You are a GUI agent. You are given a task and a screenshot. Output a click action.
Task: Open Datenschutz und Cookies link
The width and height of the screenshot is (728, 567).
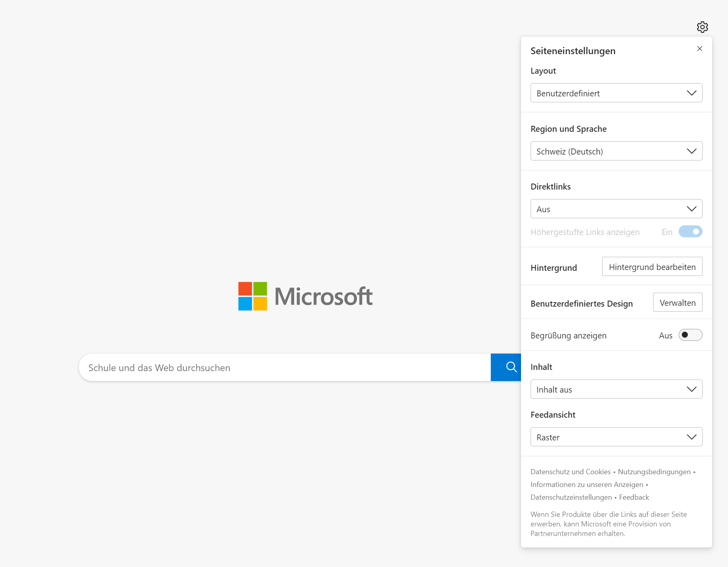pos(570,472)
